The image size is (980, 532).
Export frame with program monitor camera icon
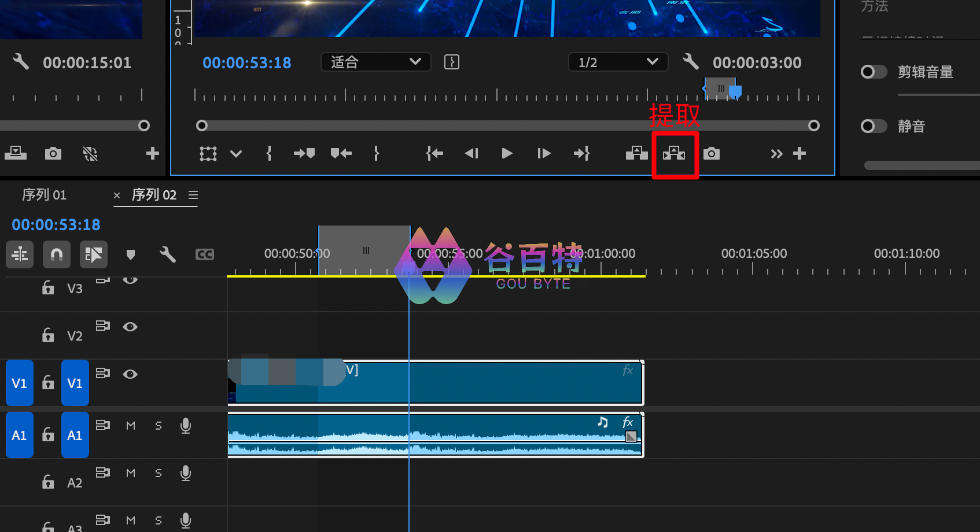[712, 153]
